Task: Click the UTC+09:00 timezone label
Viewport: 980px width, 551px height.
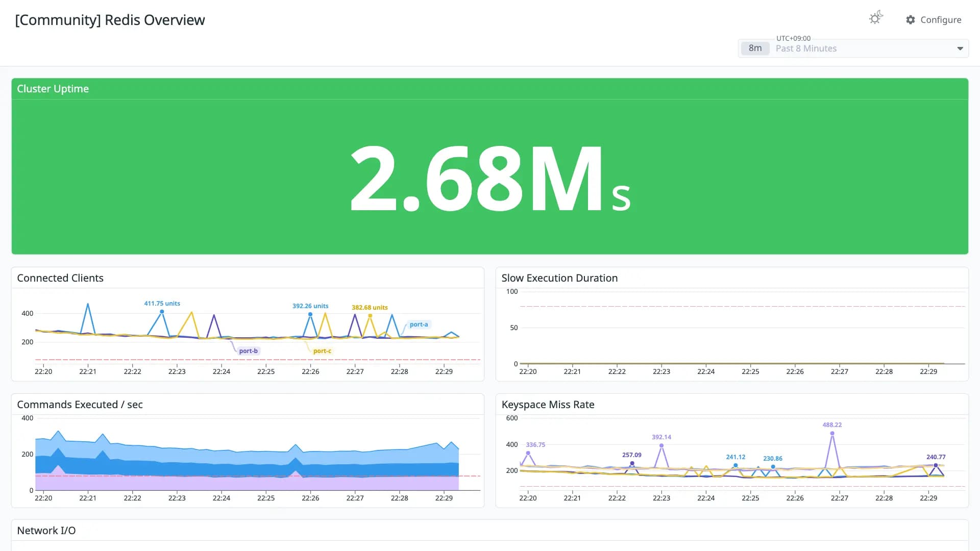Action: pos(793,38)
